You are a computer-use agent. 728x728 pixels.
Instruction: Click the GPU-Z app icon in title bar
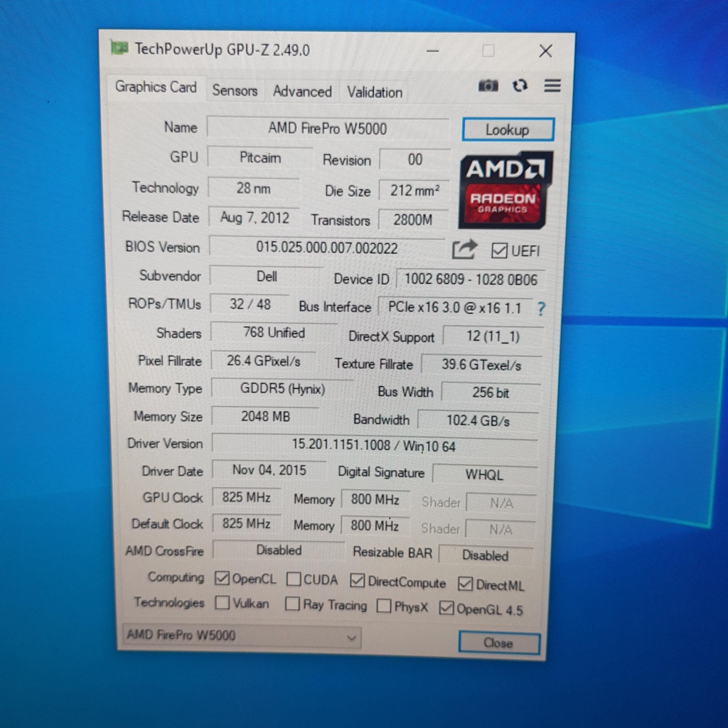pos(119,48)
